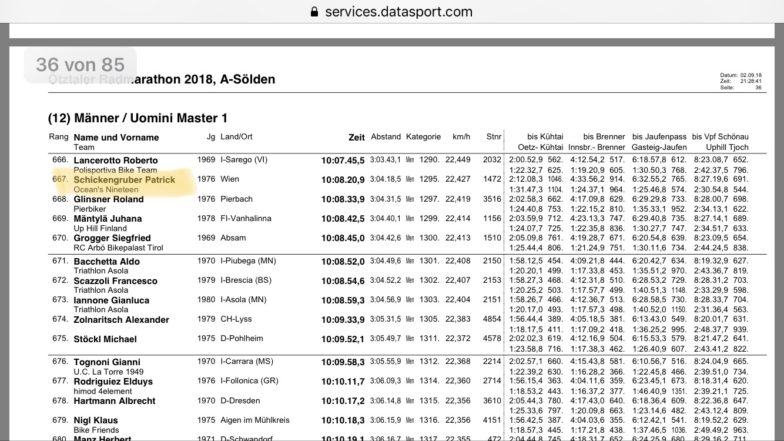Select team name 'Ocean's Nineteen'
Image resolution: width=784 pixels, height=441 pixels.
coord(106,190)
